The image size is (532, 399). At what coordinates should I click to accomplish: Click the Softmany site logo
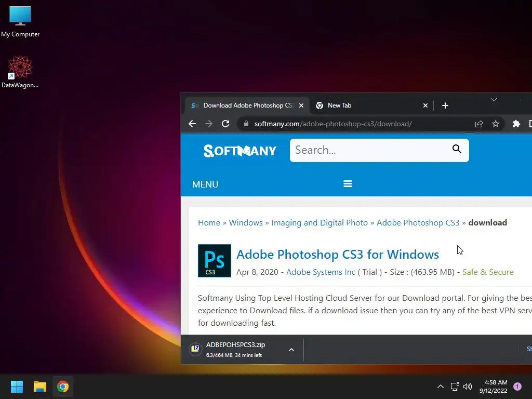click(x=240, y=151)
